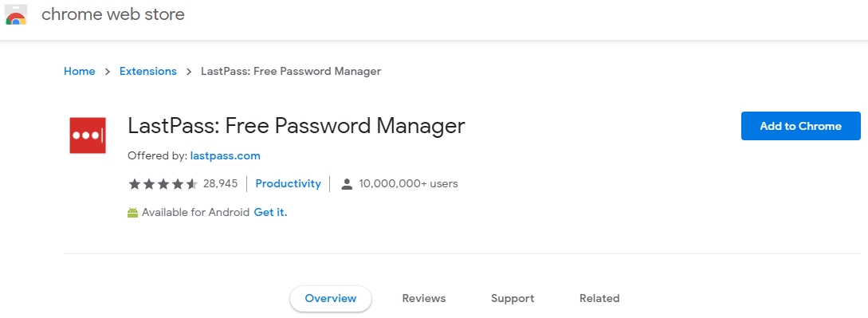Click the chrome web store header title

point(113,14)
